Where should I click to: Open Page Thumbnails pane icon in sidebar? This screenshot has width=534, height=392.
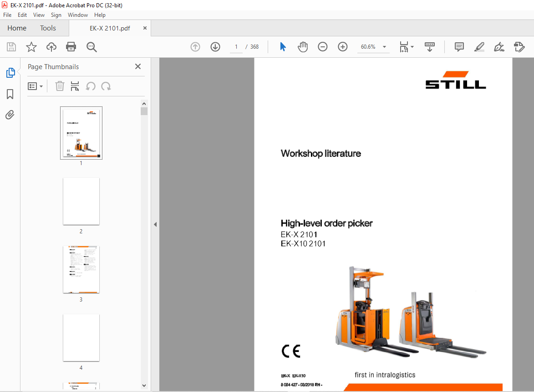10,72
